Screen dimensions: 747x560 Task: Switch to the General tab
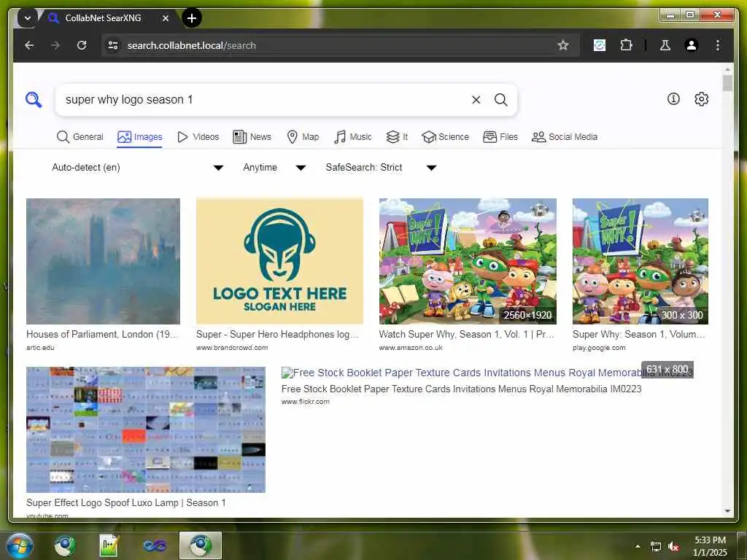80,137
